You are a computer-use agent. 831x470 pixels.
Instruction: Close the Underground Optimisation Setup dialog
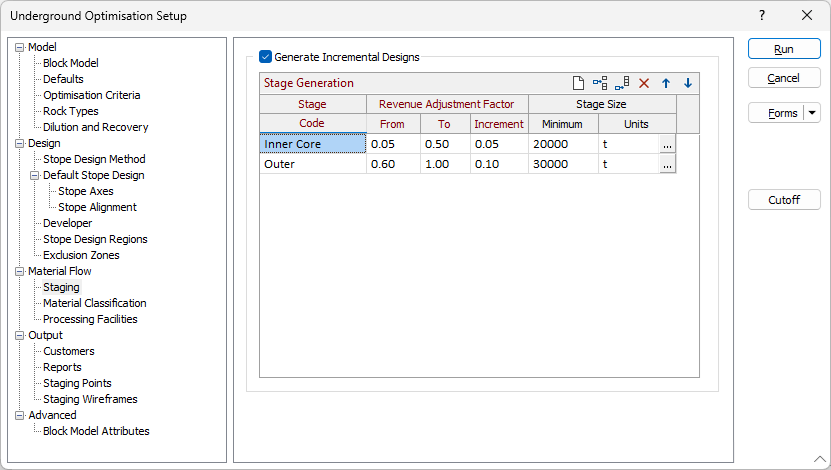tap(807, 15)
